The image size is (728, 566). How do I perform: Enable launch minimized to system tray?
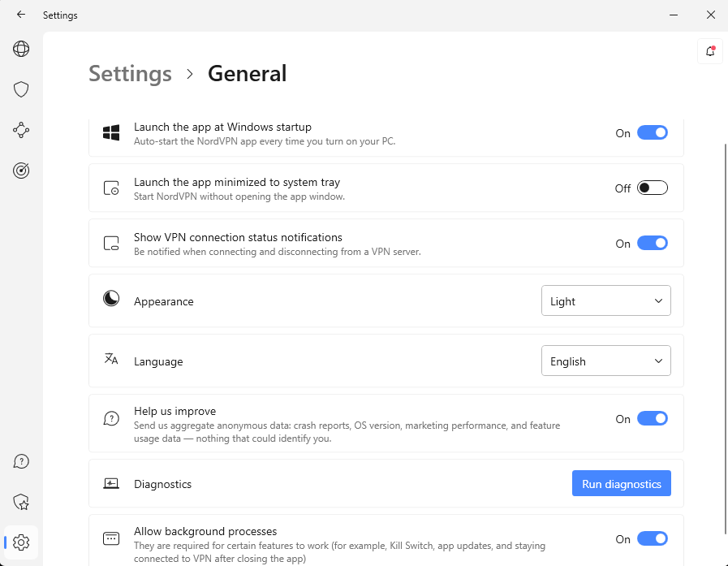tap(652, 188)
